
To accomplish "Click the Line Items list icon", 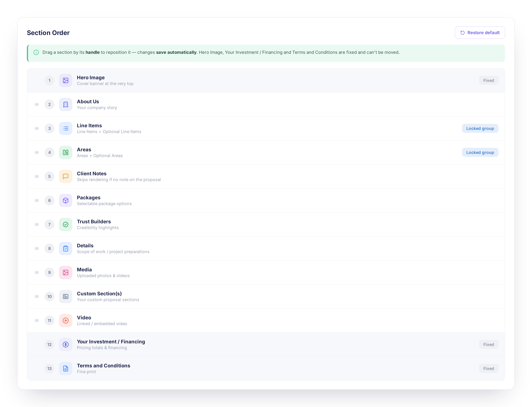I will click(66, 128).
